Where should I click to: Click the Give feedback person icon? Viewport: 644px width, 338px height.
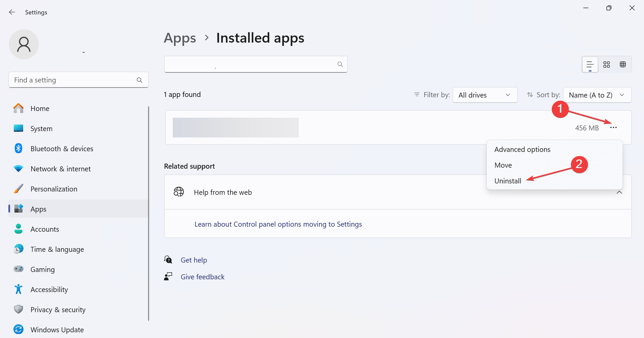(x=168, y=276)
